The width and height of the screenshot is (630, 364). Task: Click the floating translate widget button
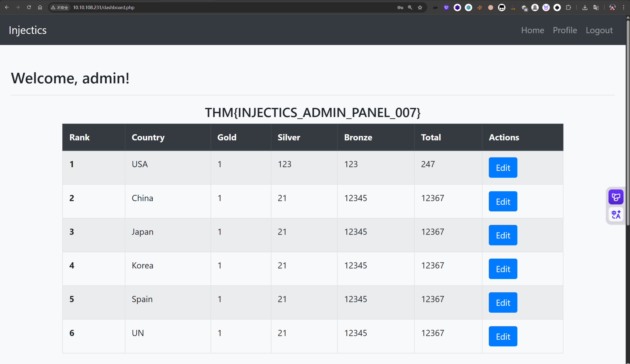point(616,215)
